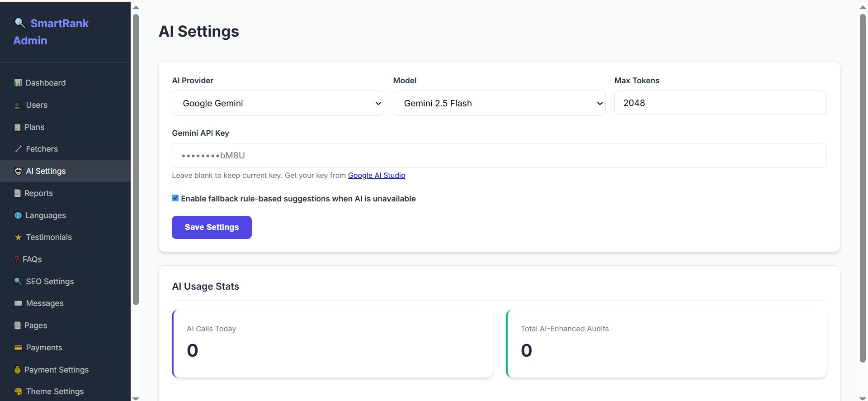Click the Languages globe icon
868x401 pixels.
pyautogui.click(x=18, y=215)
